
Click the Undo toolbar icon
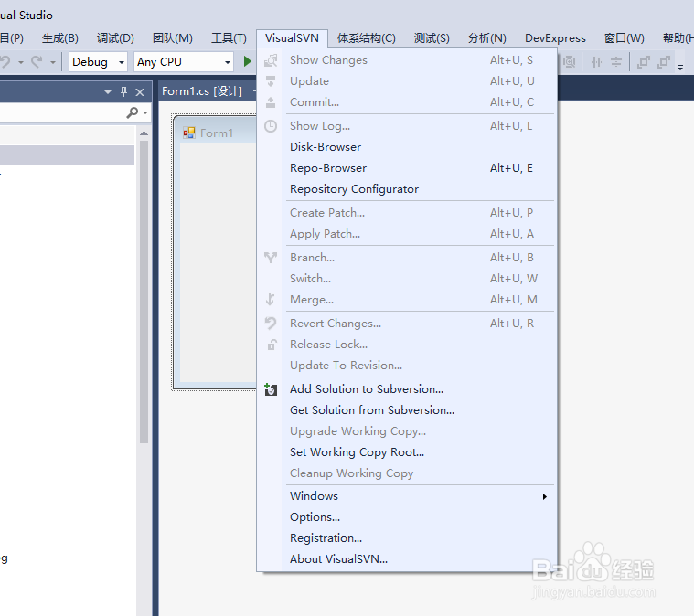[5, 61]
